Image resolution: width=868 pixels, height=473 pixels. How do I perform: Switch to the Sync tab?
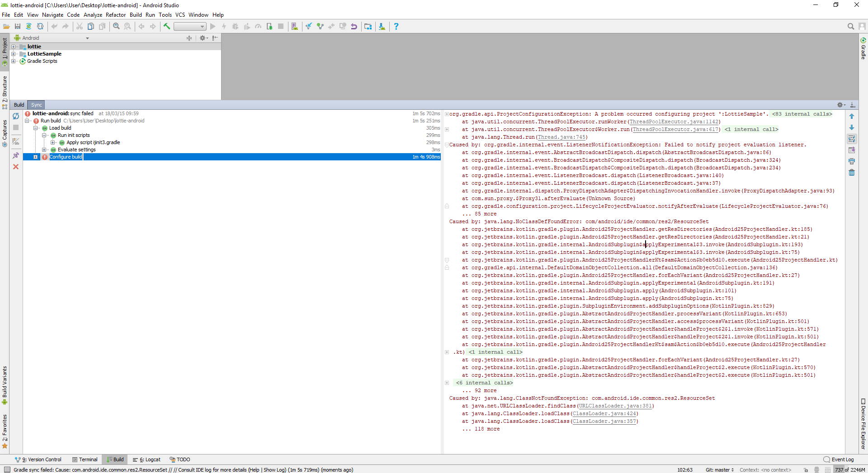pos(37,105)
